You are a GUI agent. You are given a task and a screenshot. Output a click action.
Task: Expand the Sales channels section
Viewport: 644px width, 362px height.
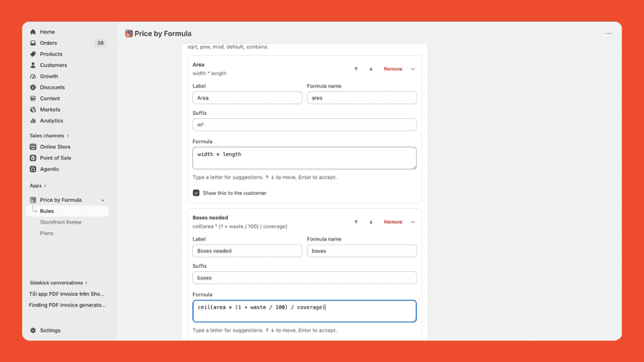pyautogui.click(x=49, y=135)
